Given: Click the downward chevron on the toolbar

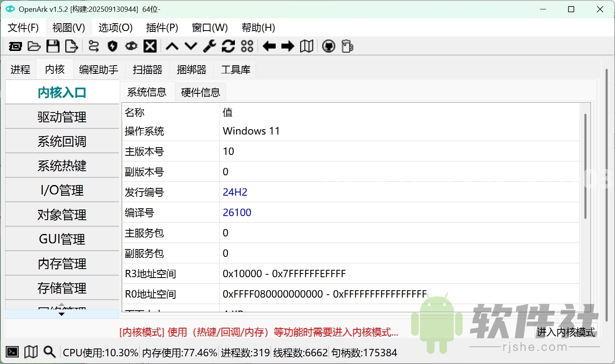Looking at the screenshot, I should pos(191,46).
